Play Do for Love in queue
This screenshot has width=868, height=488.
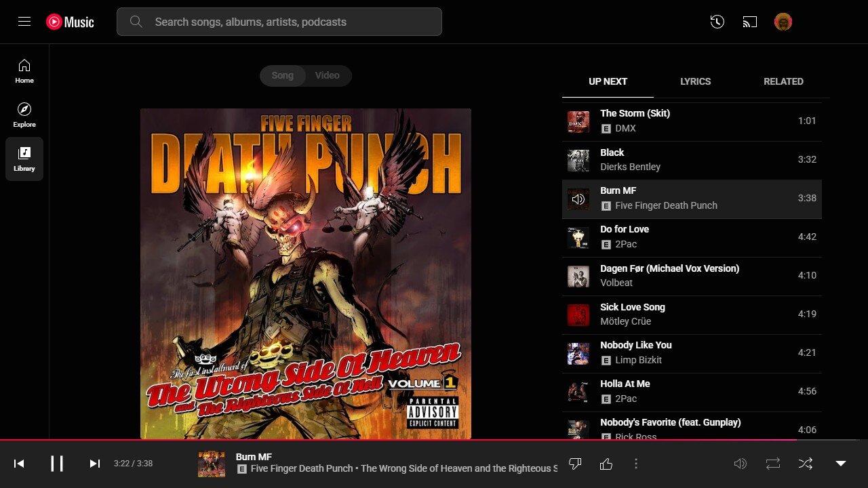(692, 237)
